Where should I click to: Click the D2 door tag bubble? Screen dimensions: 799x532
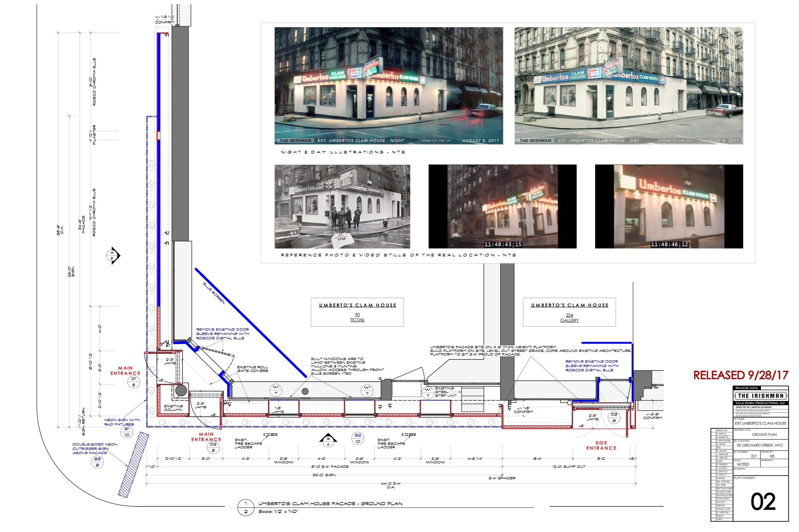tap(213, 447)
